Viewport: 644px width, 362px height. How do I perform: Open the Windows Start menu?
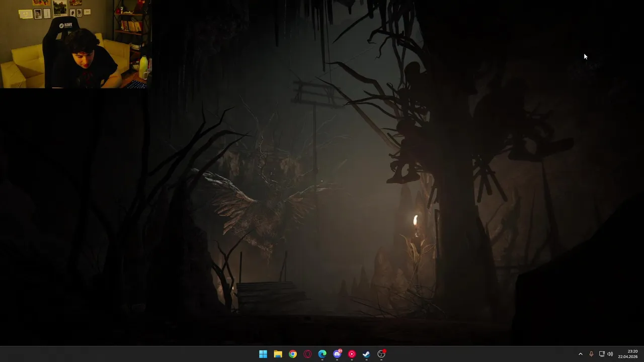click(x=263, y=354)
